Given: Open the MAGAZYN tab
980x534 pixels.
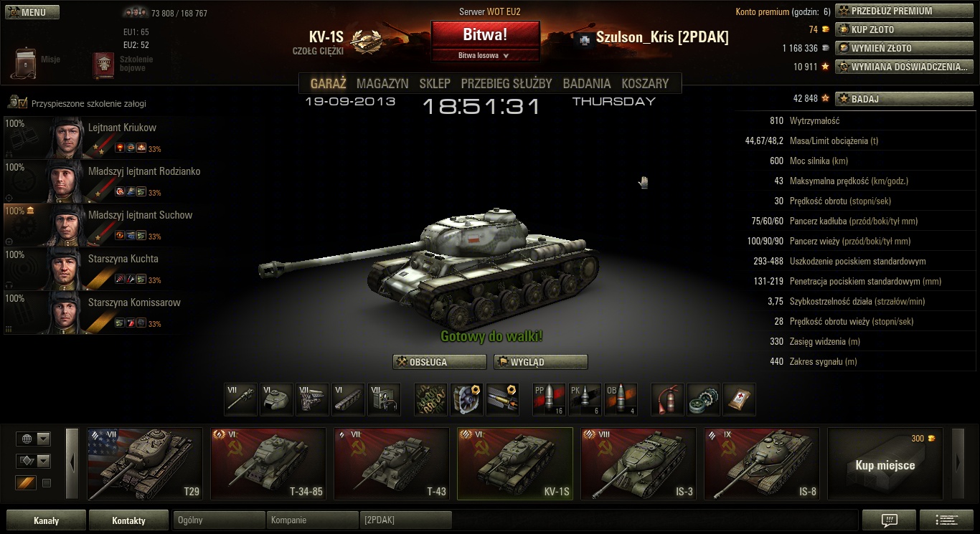Looking at the screenshot, I should [382, 83].
